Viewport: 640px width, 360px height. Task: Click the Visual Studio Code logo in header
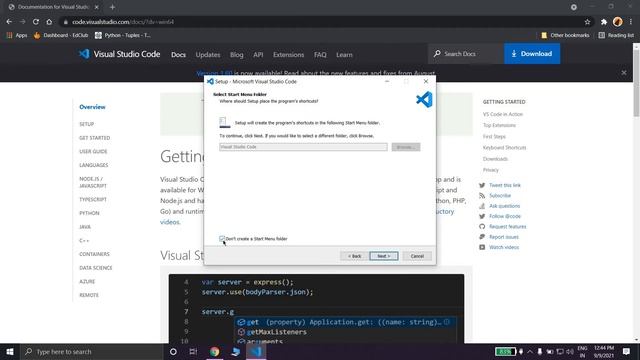click(x=119, y=54)
